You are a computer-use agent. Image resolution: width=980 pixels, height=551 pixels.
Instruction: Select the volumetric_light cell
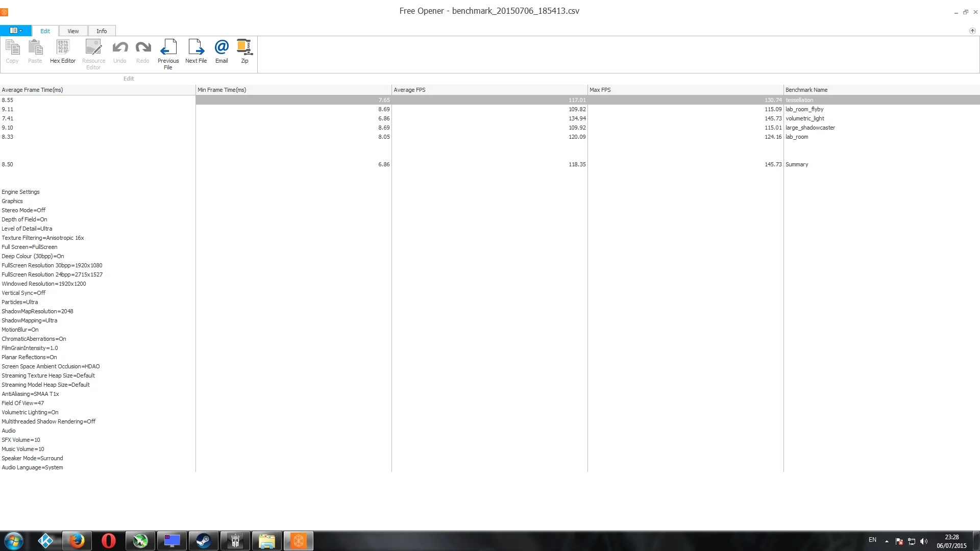point(881,118)
